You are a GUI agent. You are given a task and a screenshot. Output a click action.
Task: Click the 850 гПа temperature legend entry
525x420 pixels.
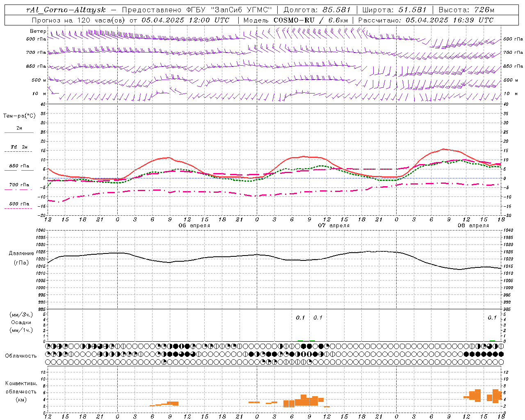19,166
